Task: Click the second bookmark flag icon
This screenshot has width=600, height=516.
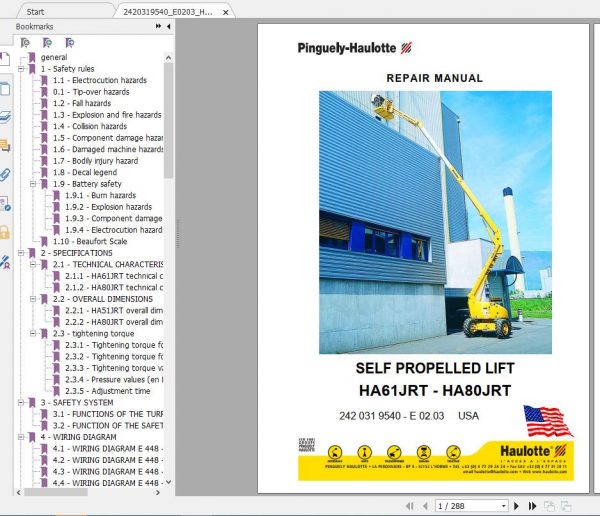Action: pos(47,42)
